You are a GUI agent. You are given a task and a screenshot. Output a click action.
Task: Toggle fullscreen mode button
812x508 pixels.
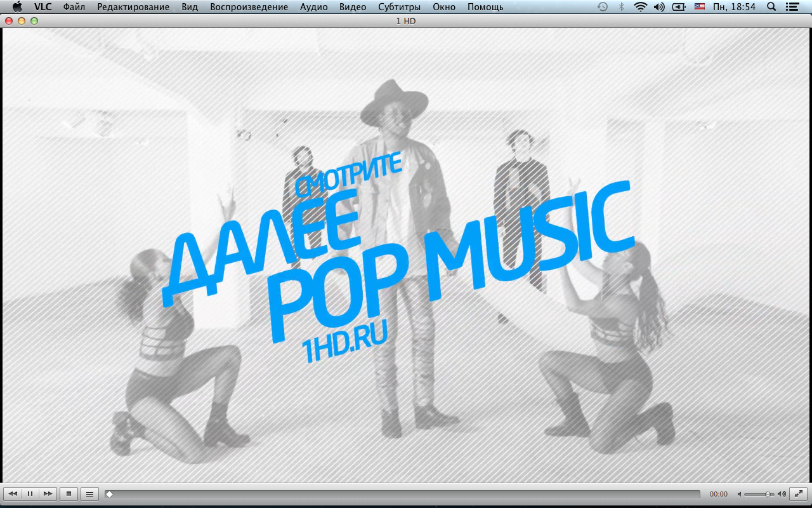coord(799,493)
